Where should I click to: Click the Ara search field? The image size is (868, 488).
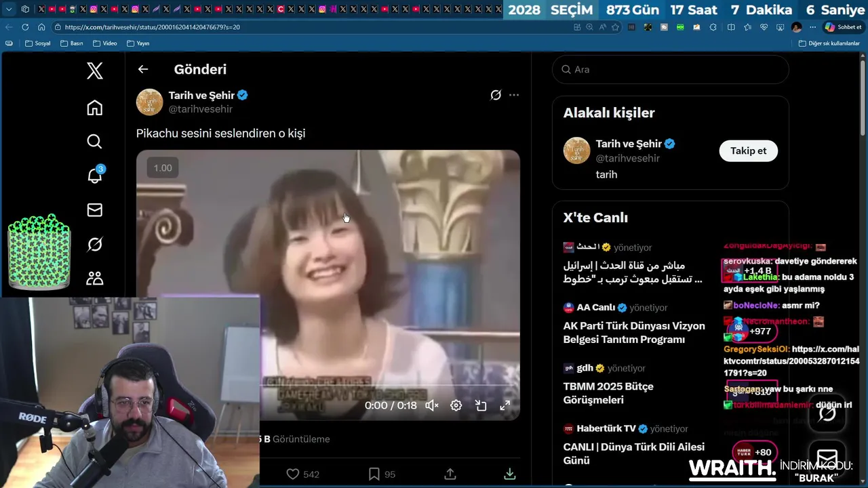pyautogui.click(x=670, y=69)
